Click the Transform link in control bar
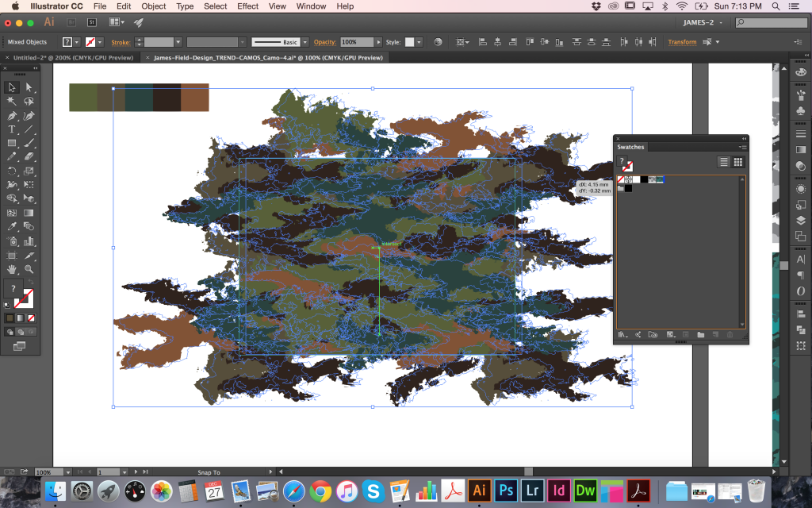 click(682, 42)
